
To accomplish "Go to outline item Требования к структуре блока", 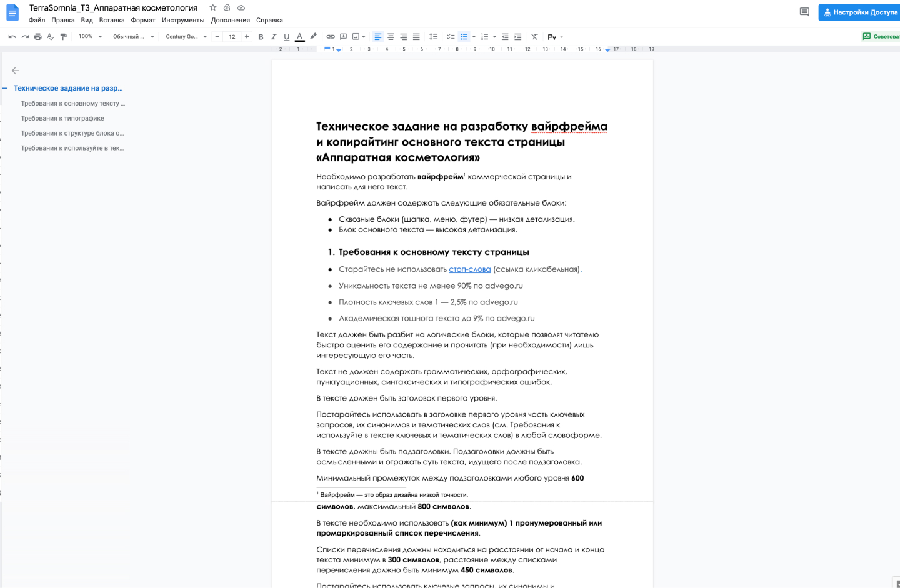I will [x=72, y=134].
